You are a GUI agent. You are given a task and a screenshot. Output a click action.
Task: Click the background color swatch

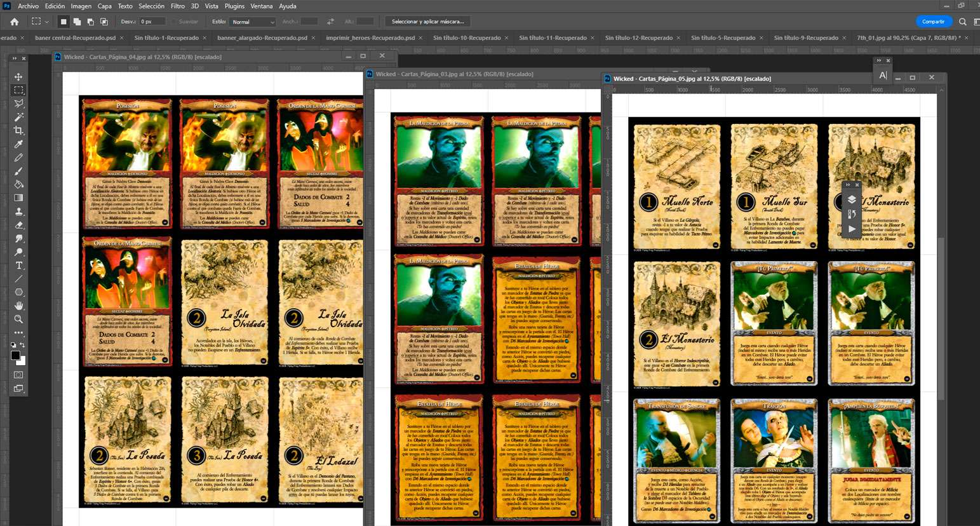[x=23, y=361]
